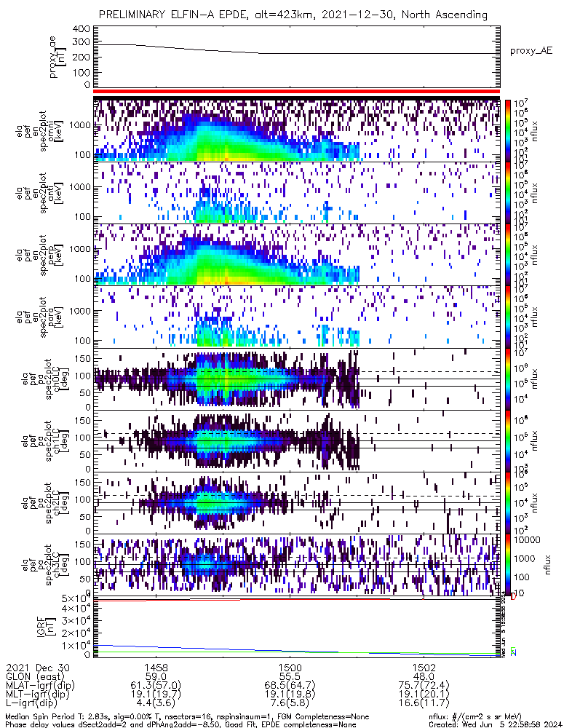Click MLT value 19.1(19.7)
Viewport: 564px width, 728px height.
156,695
